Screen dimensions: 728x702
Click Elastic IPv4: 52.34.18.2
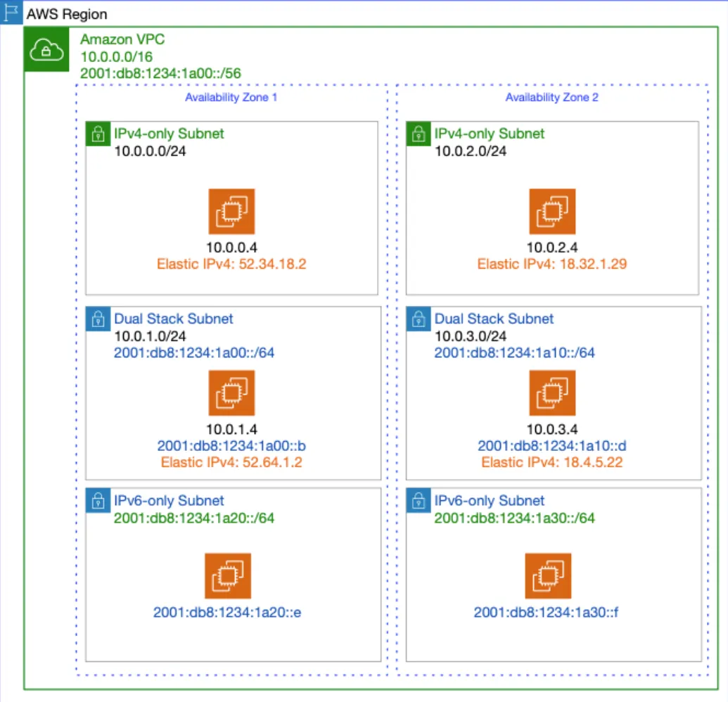231,264
